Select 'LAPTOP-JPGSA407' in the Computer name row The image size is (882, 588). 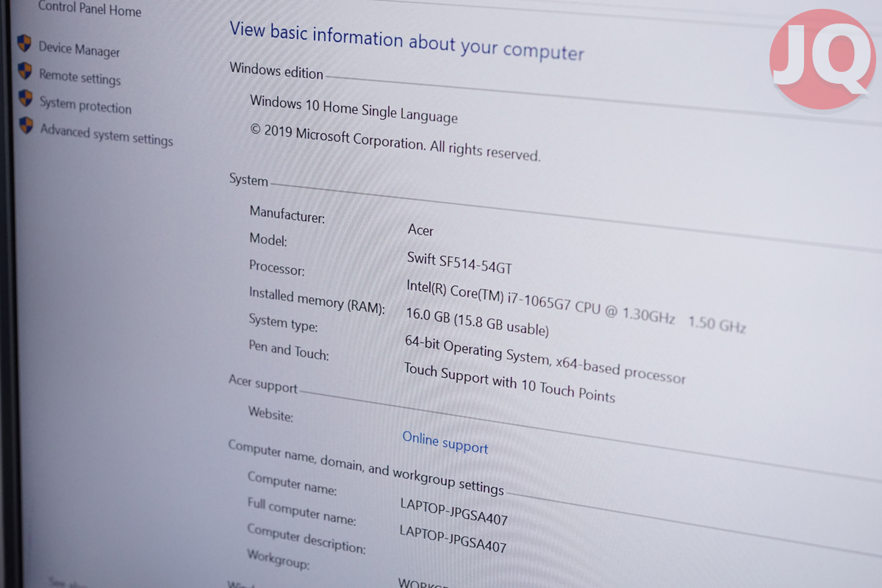click(453, 512)
